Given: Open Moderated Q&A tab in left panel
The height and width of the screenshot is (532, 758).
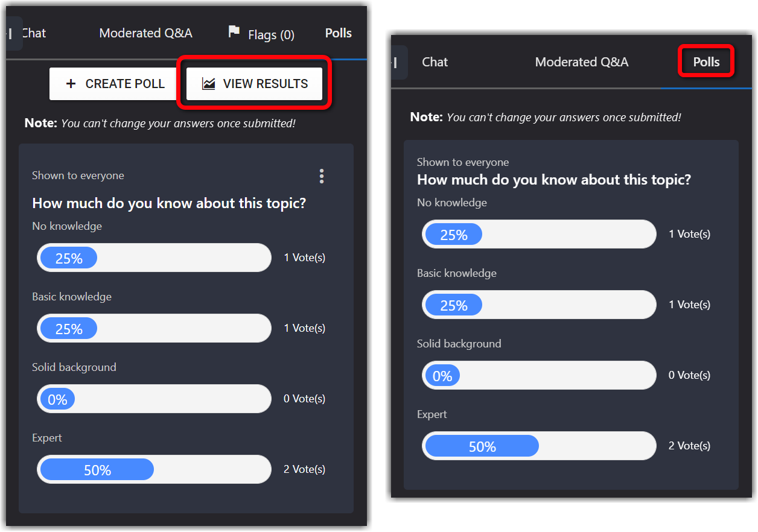Looking at the screenshot, I should (145, 33).
